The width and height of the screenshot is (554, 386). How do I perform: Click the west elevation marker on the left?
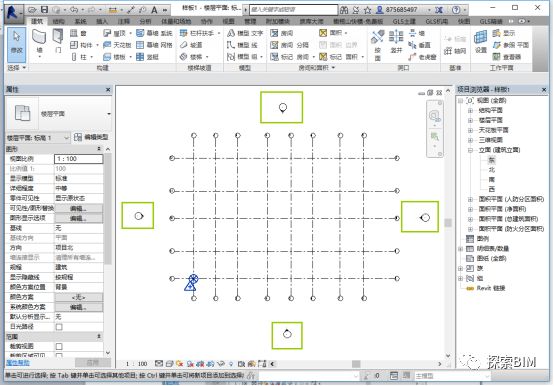tap(139, 216)
